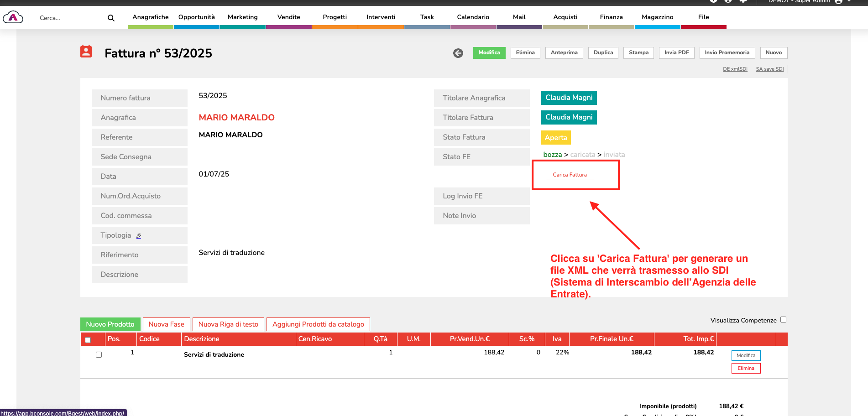Check the row checkbox for Servizi di traduzione

[99, 354]
